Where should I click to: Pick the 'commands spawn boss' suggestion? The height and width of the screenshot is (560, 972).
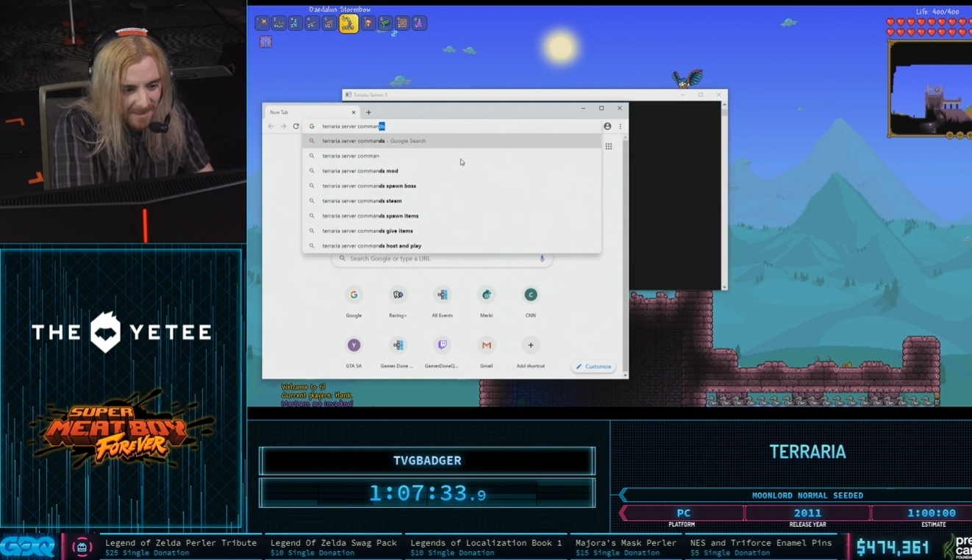pos(451,186)
